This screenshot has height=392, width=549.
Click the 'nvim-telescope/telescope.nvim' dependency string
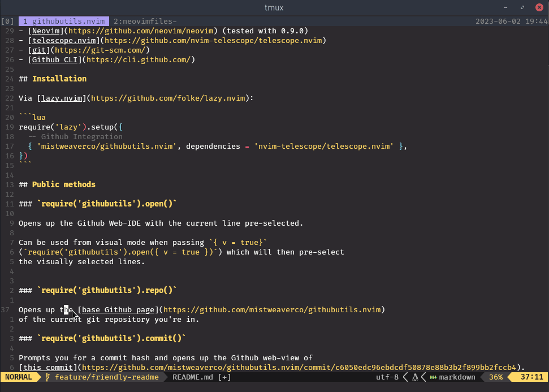[x=324, y=146]
